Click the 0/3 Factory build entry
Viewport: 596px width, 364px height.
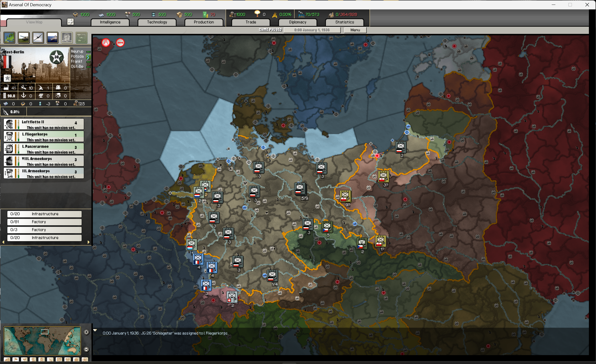[44, 230]
